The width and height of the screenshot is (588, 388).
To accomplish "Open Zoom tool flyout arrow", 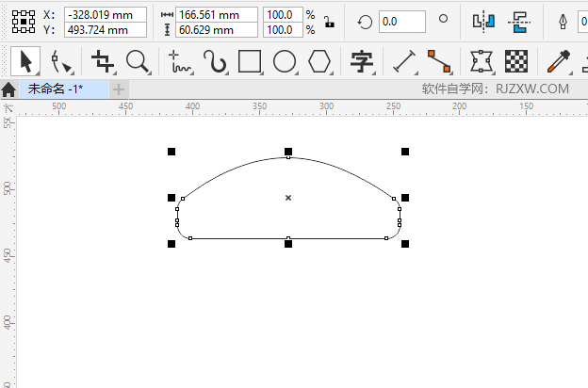I will 149,73.
